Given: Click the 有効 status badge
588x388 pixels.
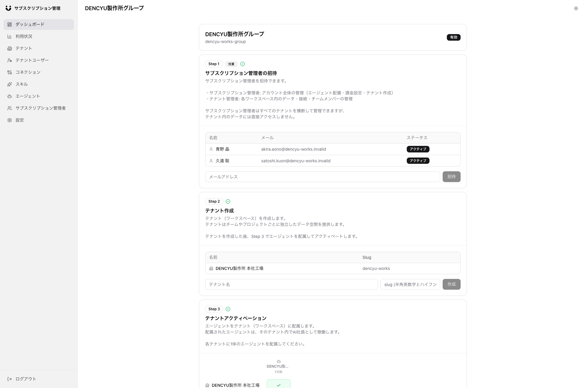Looking at the screenshot, I should click(453, 37).
